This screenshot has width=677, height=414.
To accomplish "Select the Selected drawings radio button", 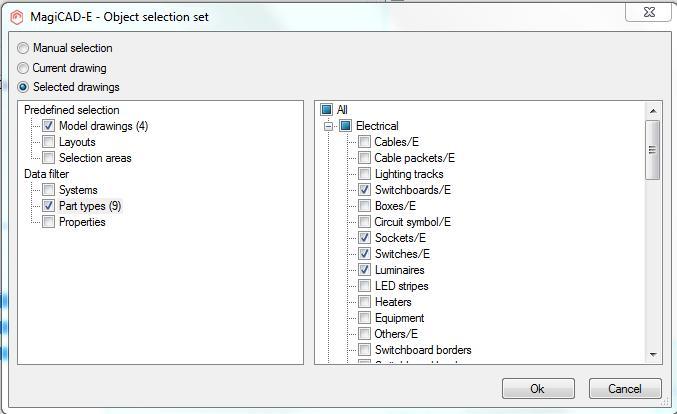I will click(x=23, y=87).
